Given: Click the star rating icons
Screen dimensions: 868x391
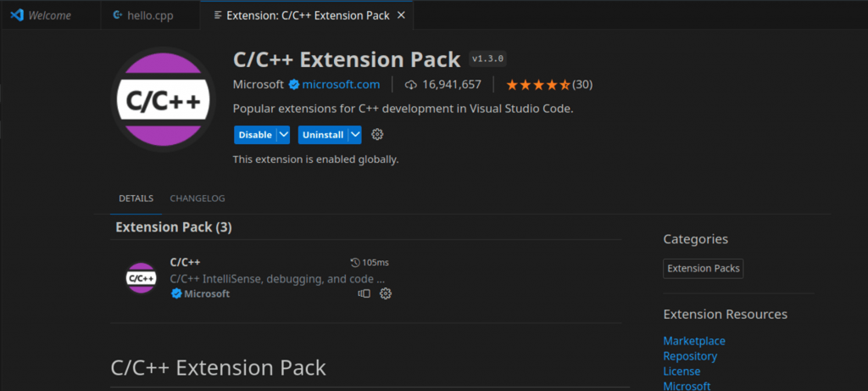Looking at the screenshot, I should (x=538, y=85).
